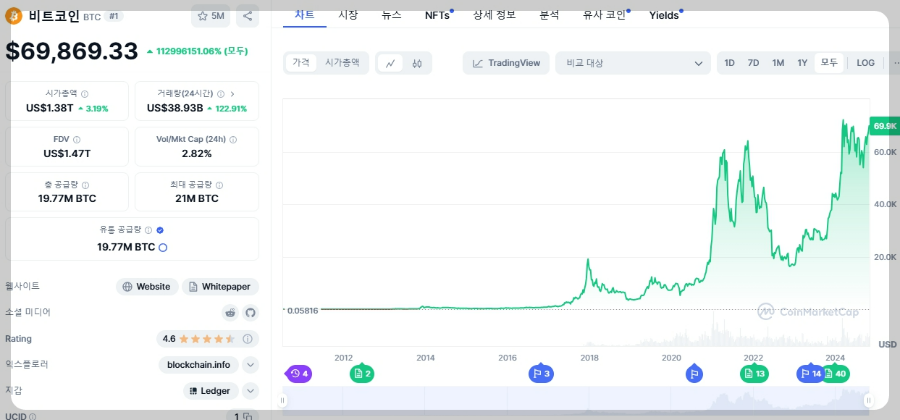Click the right handle of chart range slider
The image size is (900, 420).
point(868,400)
